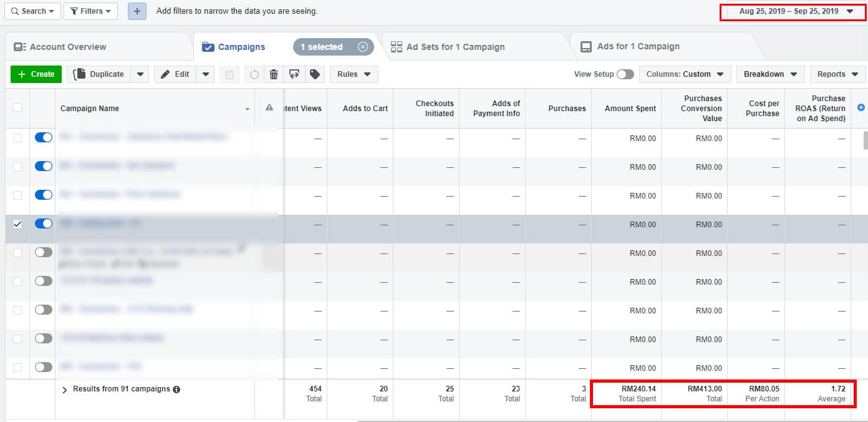Click the blue plus add filter button
Viewport: 868px width, 422px height.
137,11
